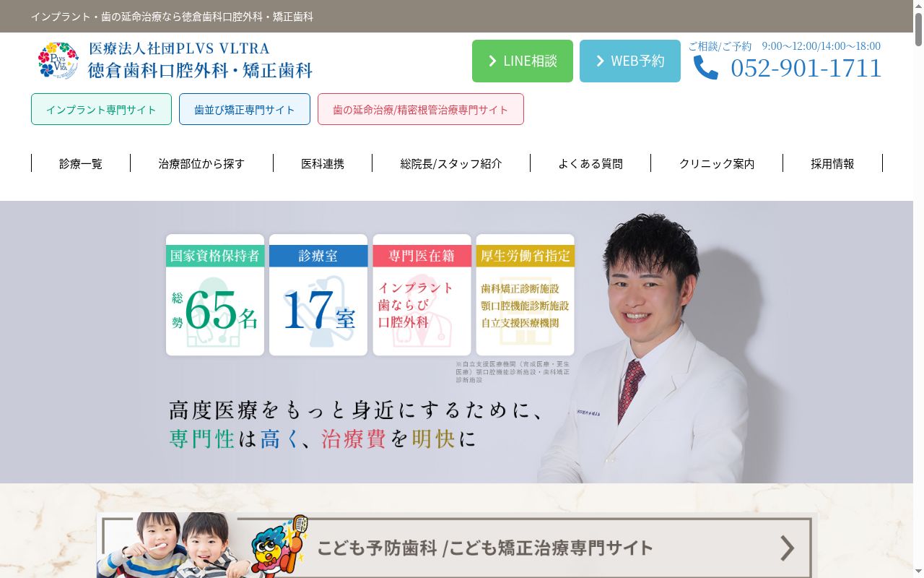Visit インプラント専門サイト link

click(x=101, y=109)
